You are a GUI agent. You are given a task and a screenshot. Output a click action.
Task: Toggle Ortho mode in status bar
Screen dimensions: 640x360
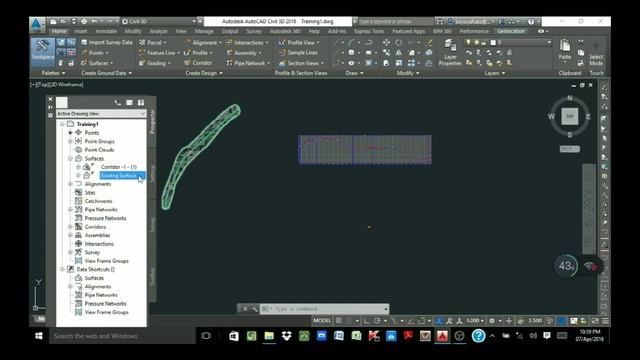tap(367, 321)
